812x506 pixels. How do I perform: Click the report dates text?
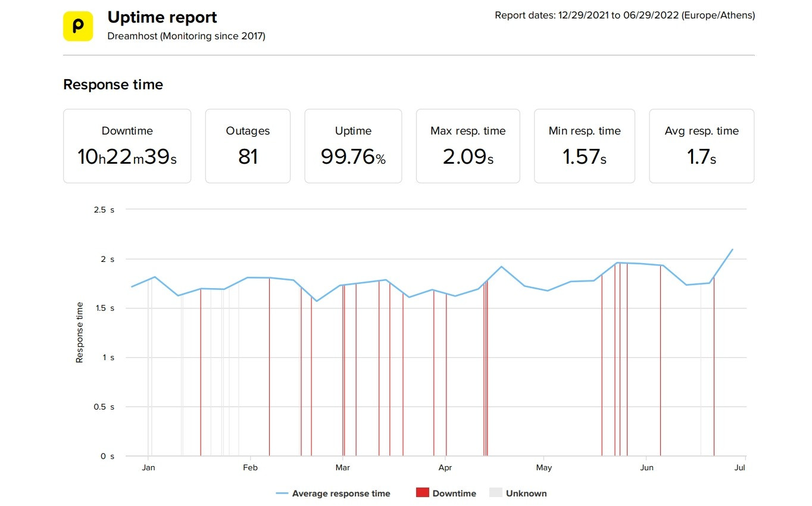pos(624,15)
